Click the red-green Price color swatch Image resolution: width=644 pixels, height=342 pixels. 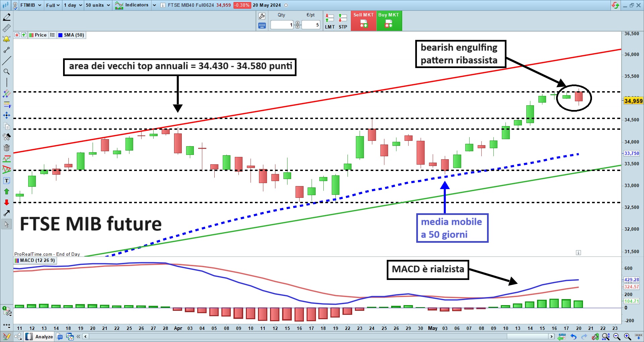(31, 35)
